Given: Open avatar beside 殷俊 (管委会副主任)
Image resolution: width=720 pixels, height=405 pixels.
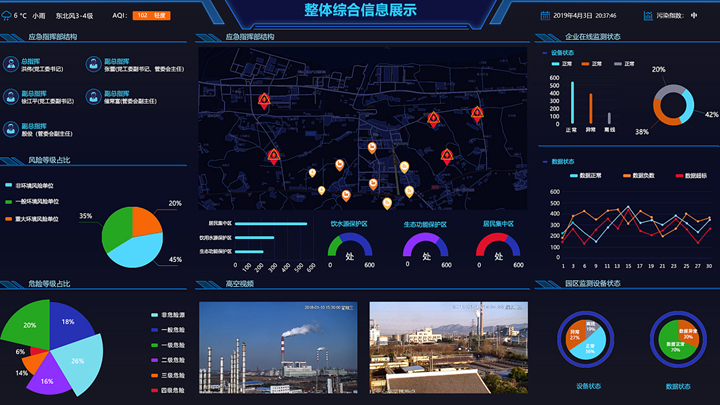Looking at the screenshot, I should (x=11, y=129).
